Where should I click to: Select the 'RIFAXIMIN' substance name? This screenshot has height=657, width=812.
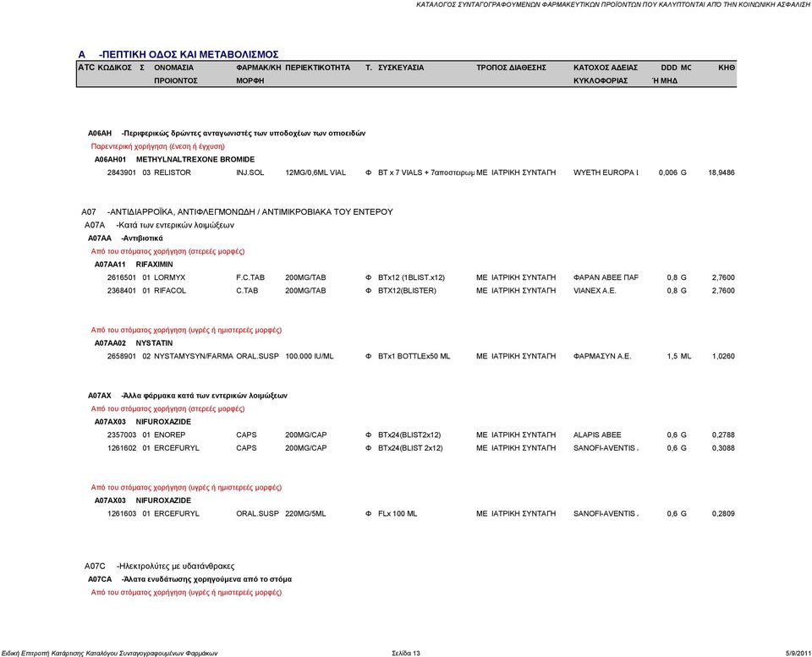point(154,265)
